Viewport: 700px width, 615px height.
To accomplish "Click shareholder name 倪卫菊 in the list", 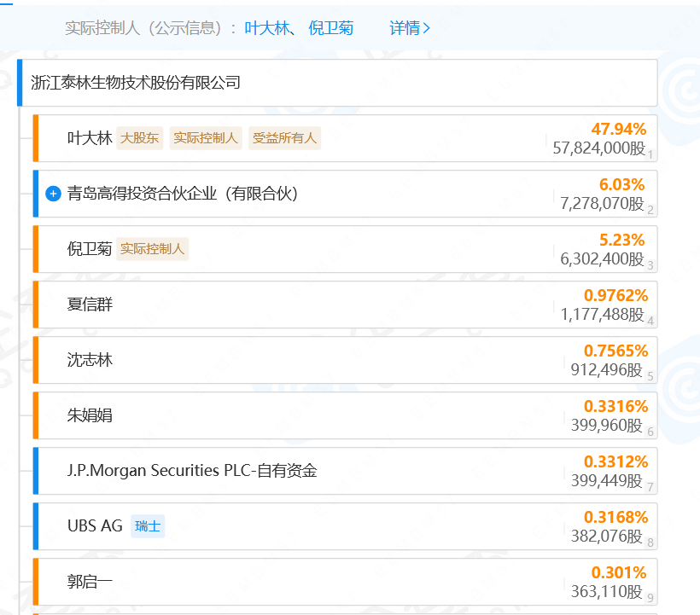I will [90, 249].
